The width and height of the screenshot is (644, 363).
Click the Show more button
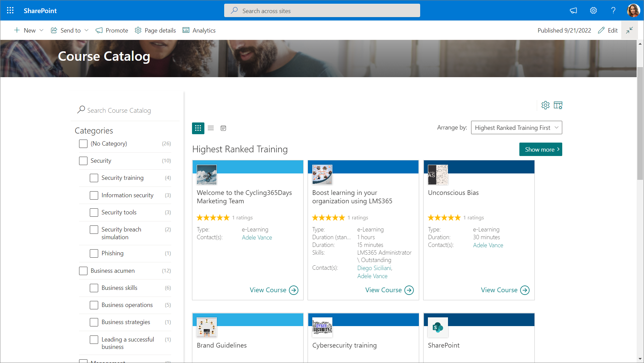click(540, 150)
